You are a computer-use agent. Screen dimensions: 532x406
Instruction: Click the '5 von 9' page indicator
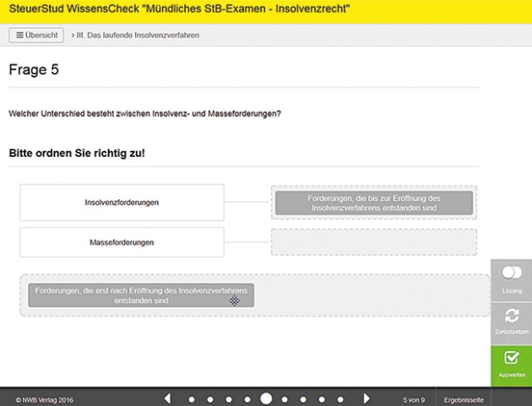tap(414, 398)
